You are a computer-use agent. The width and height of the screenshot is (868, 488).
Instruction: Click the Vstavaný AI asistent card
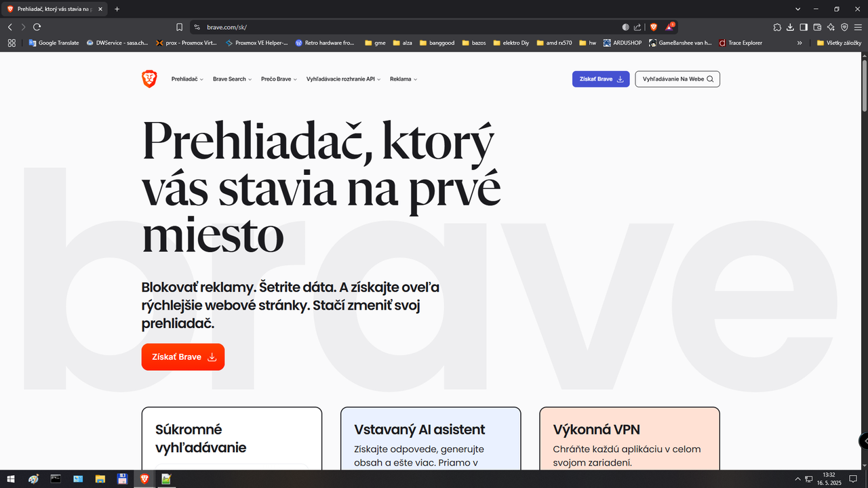point(431,439)
